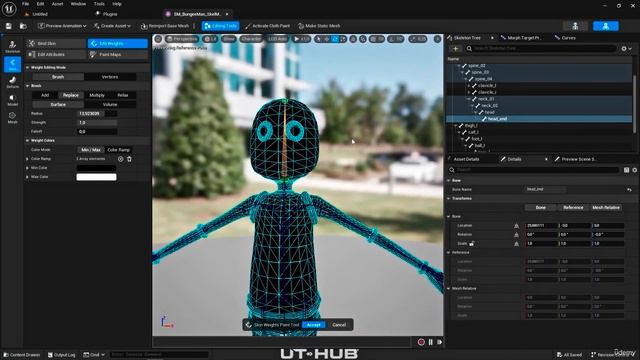Screen dimensions: 640x360
Task: Open the Content Drawer
Action: 22,355
